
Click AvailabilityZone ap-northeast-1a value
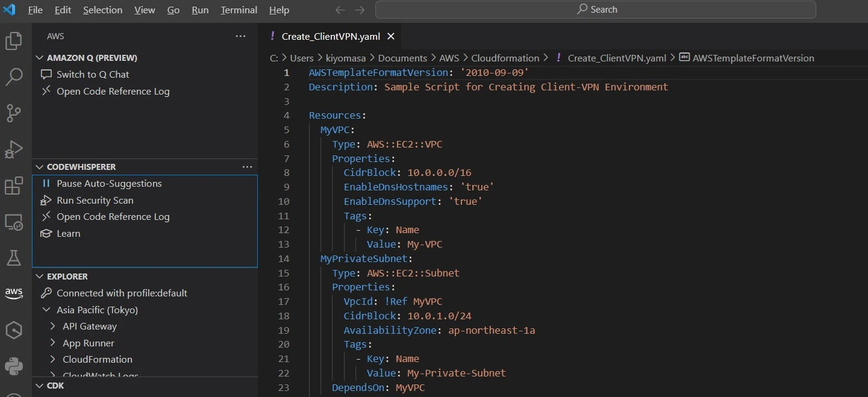[x=492, y=330]
